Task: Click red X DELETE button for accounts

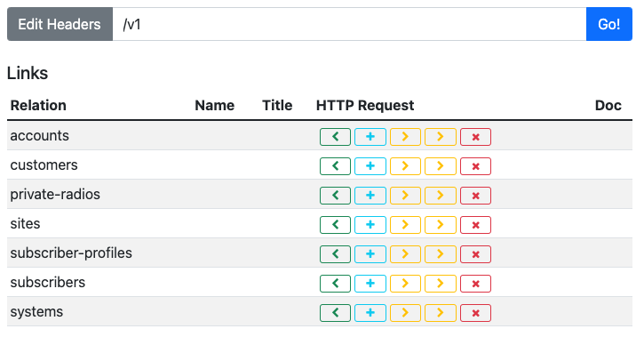Action: [x=475, y=137]
